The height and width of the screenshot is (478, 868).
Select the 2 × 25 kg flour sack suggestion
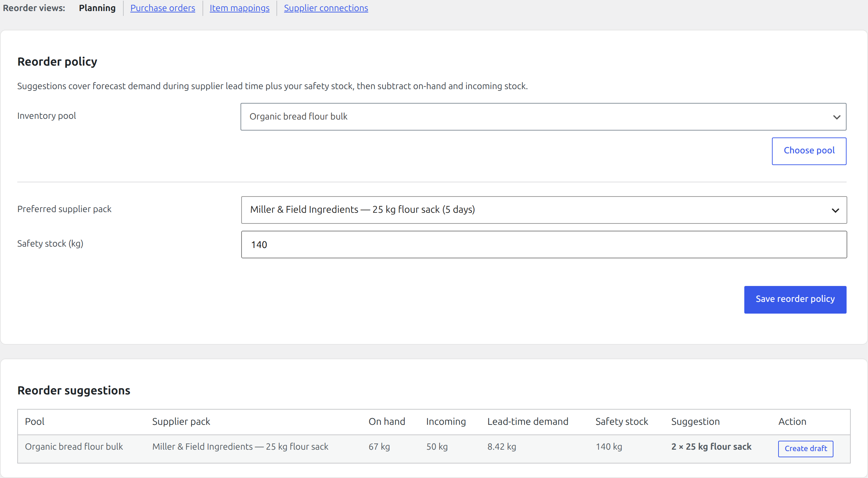[x=711, y=447]
